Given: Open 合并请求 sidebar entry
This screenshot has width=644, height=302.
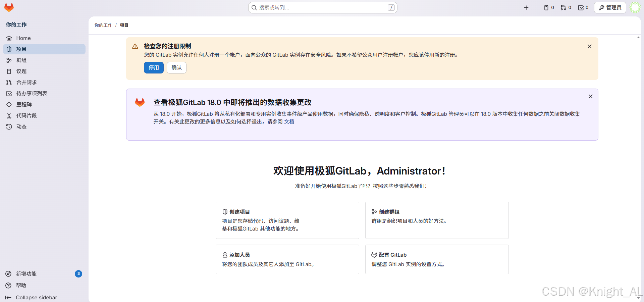Looking at the screenshot, I should coord(44,82).
